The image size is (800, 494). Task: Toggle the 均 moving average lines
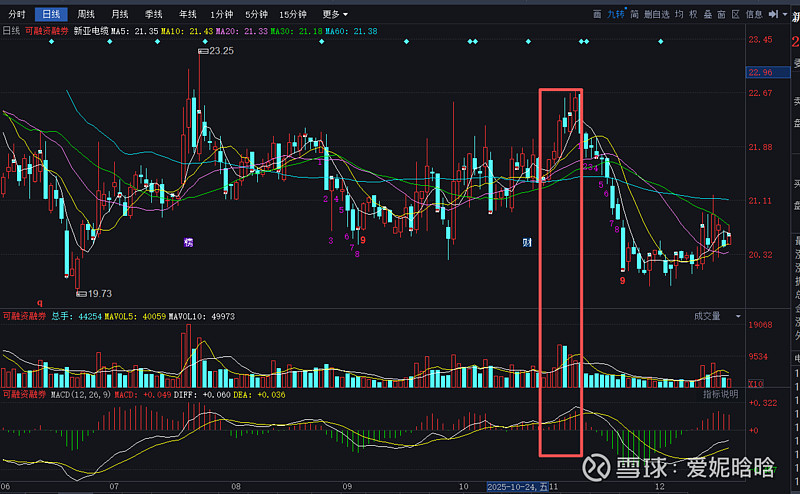coord(679,15)
